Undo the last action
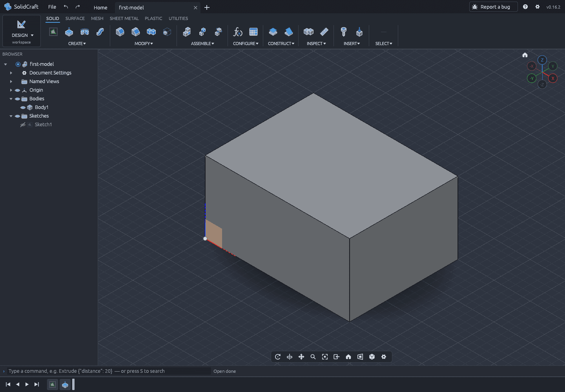This screenshot has width=565, height=392. [x=66, y=7]
